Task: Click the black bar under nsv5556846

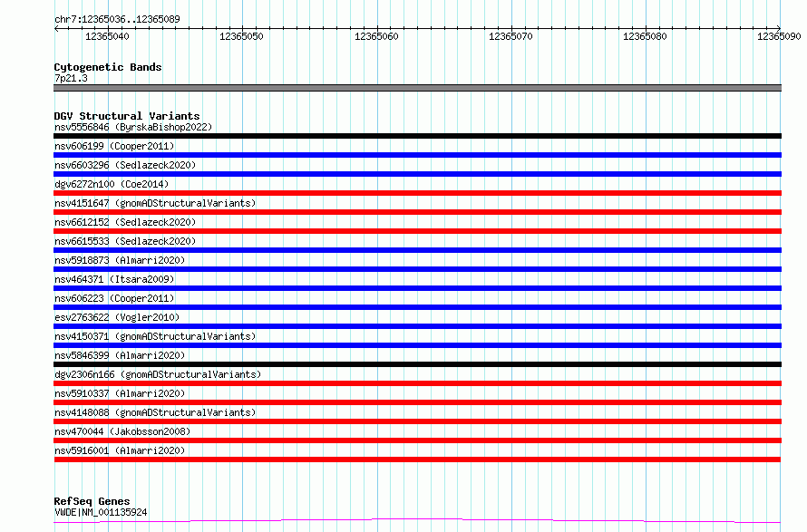Action: click(x=417, y=136)
